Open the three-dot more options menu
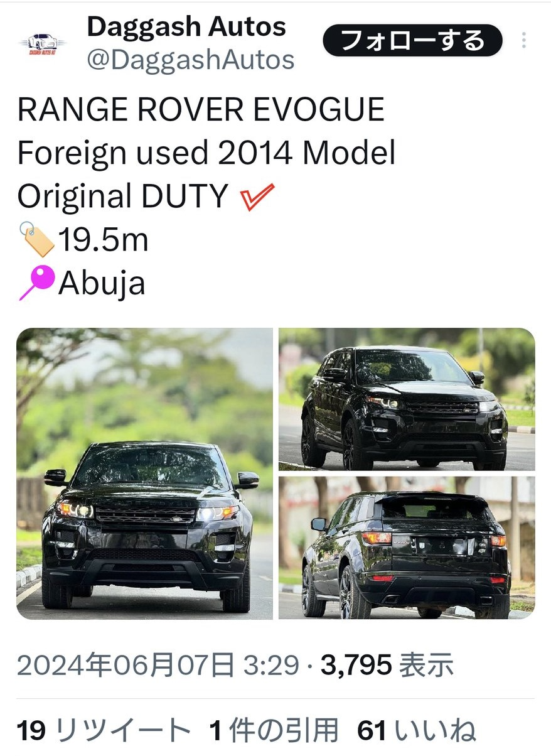 [524, 41]
